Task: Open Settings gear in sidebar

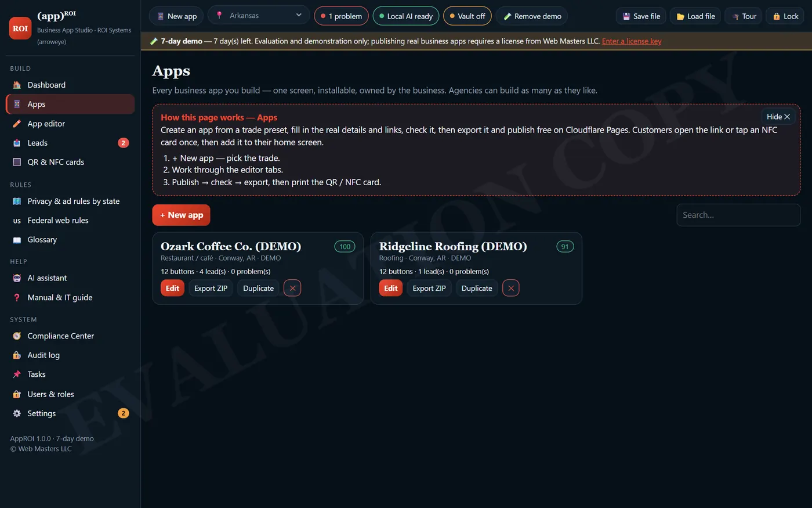Action: point(17,413)
